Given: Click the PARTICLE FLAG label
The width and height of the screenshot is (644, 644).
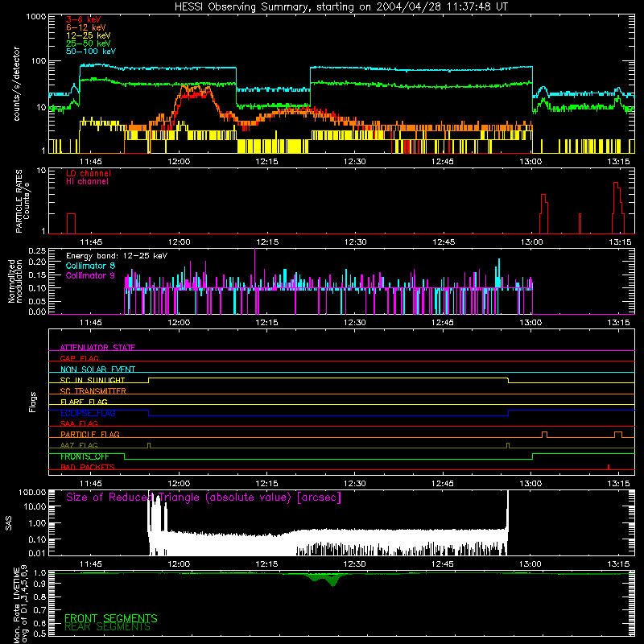Looking at the screenshot, I should [90, 435].
